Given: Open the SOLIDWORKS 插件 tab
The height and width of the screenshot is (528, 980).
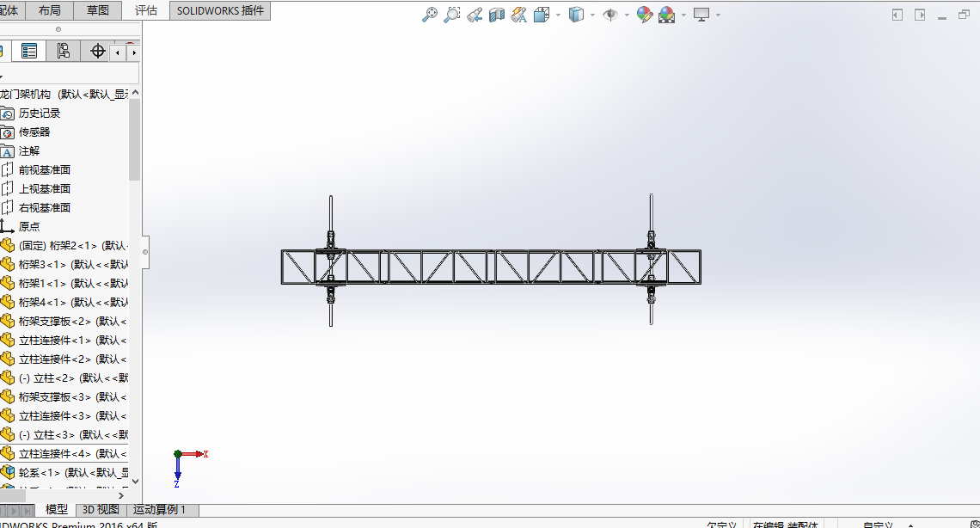Looking at the screenshot, I should click(220, 10).
